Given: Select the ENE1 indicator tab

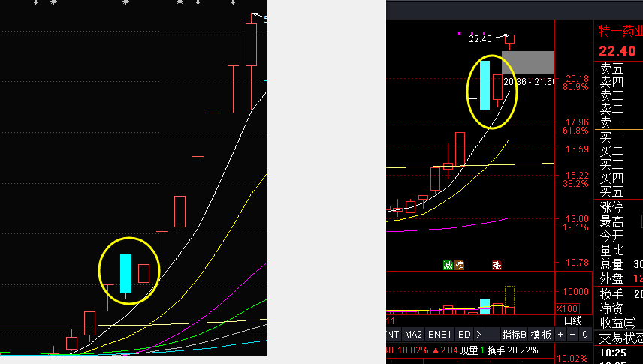Looking at the screenshot, I should (x=441, y=334).
